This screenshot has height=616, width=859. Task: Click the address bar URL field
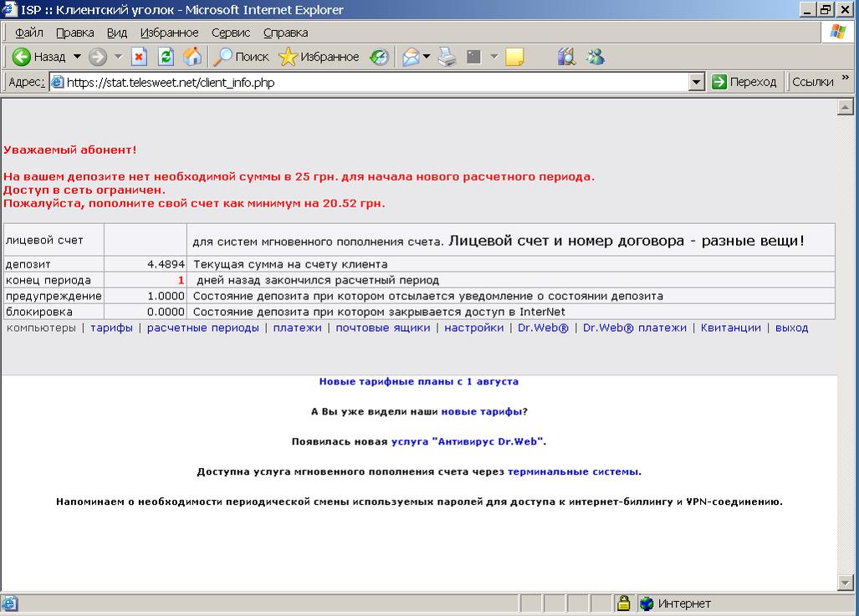(368, 82)
